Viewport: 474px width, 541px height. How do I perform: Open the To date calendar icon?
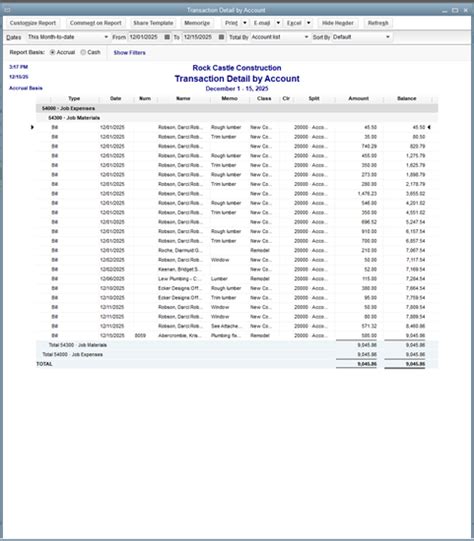coord(221,37)
